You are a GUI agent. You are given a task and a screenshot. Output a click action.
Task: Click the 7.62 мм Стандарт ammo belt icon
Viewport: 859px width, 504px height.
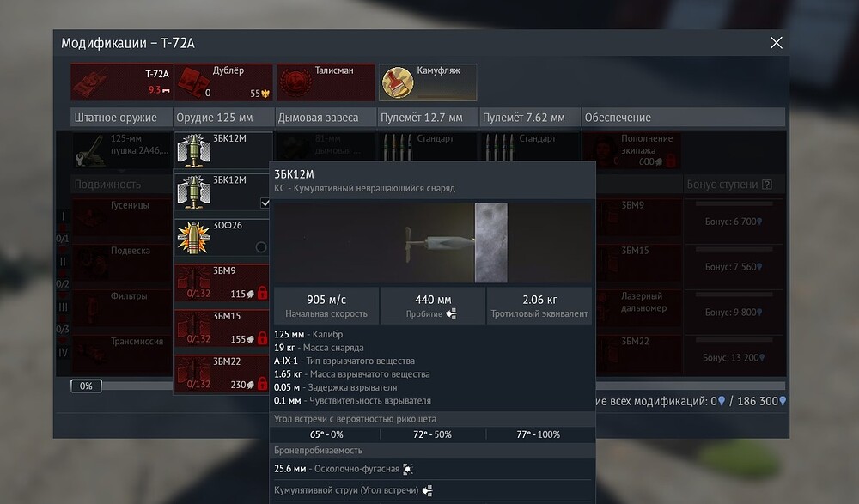coord(499,147)
